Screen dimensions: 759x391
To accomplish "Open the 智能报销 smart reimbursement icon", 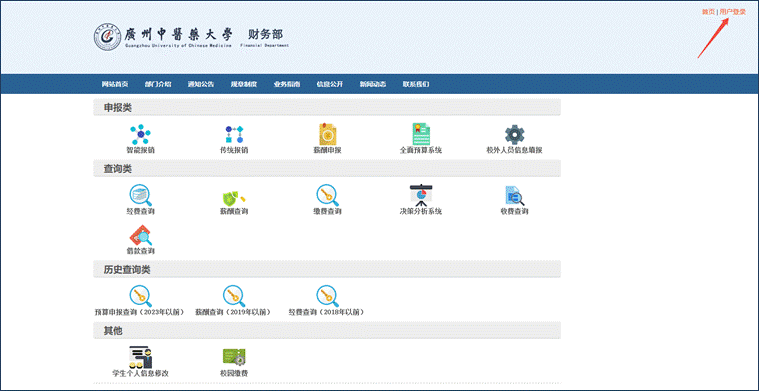I will pos(140,134).
